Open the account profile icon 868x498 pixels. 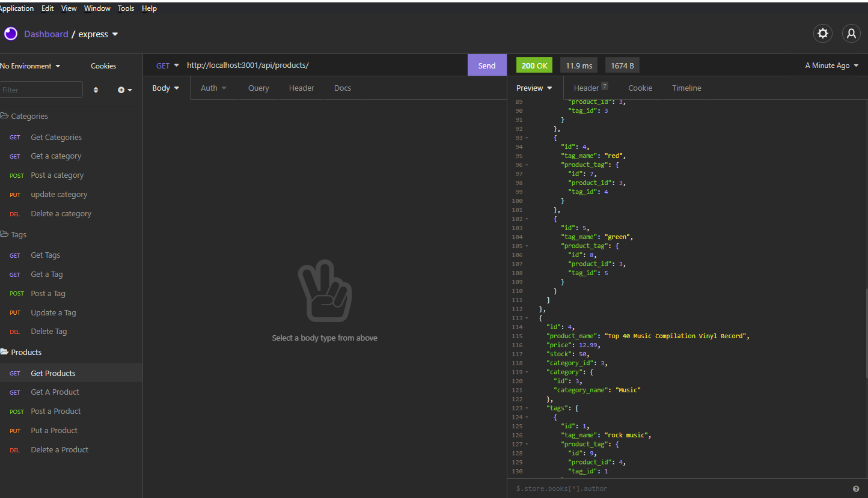click(x=851, y=34)
